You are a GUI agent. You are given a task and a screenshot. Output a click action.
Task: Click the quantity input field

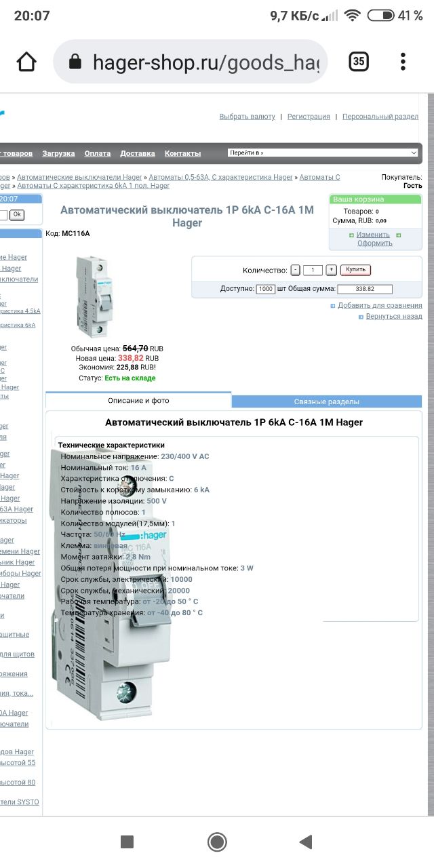313,270
